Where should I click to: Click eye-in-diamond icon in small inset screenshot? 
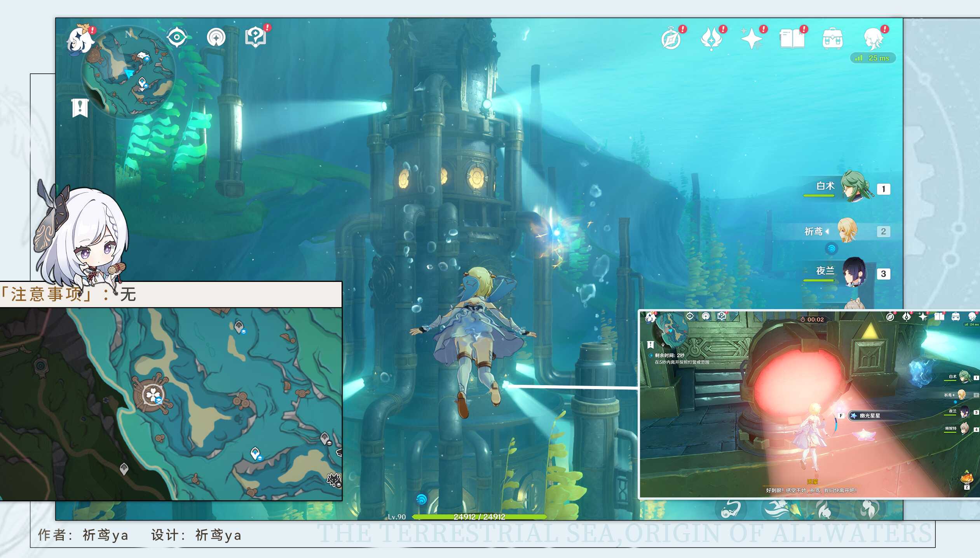[690, 316]
